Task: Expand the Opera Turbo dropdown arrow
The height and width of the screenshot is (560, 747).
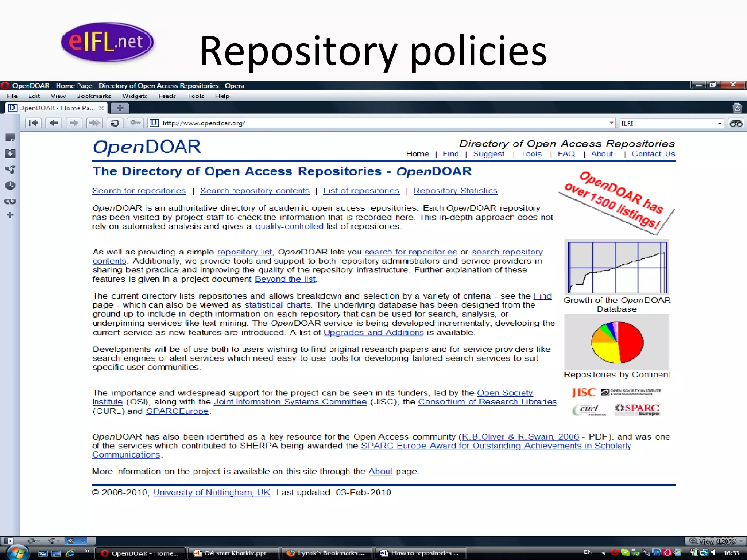Action: click(83, 541)
